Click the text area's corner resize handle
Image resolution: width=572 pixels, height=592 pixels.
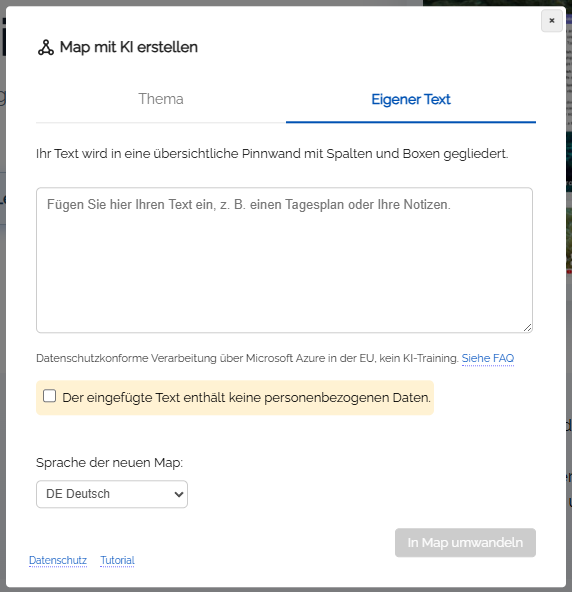(527, 328)
